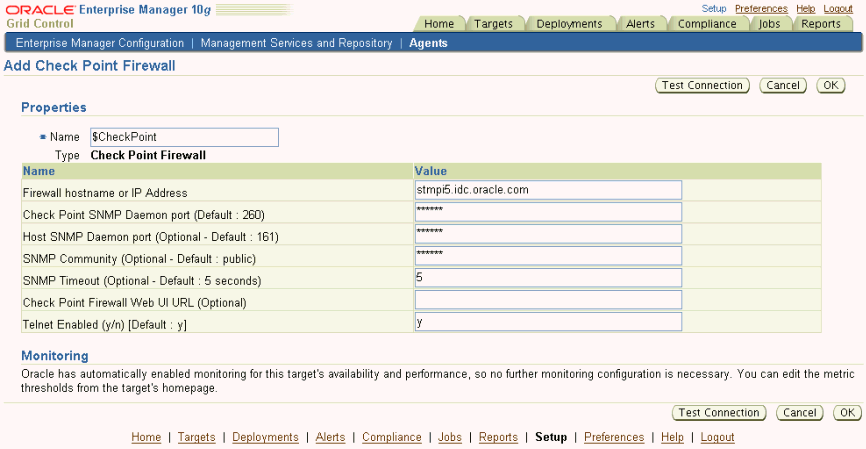
Task: Select the Agents subtab
Action: pos(428,43)
